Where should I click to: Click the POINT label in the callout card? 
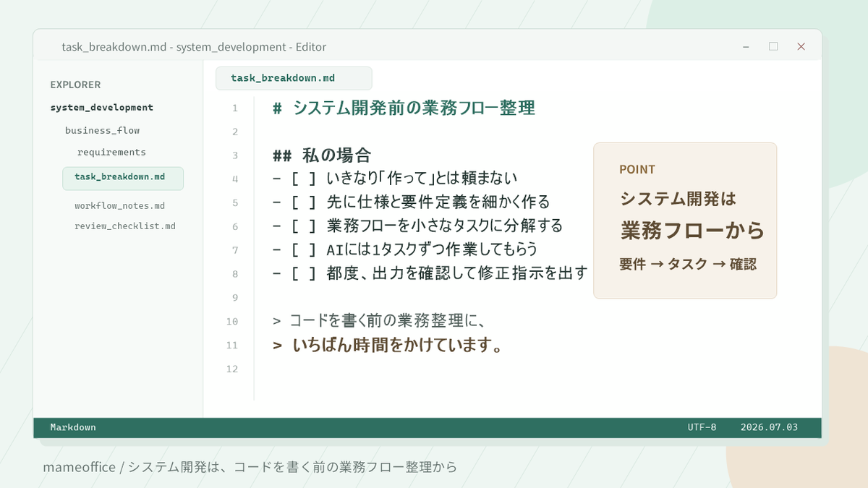637,169
